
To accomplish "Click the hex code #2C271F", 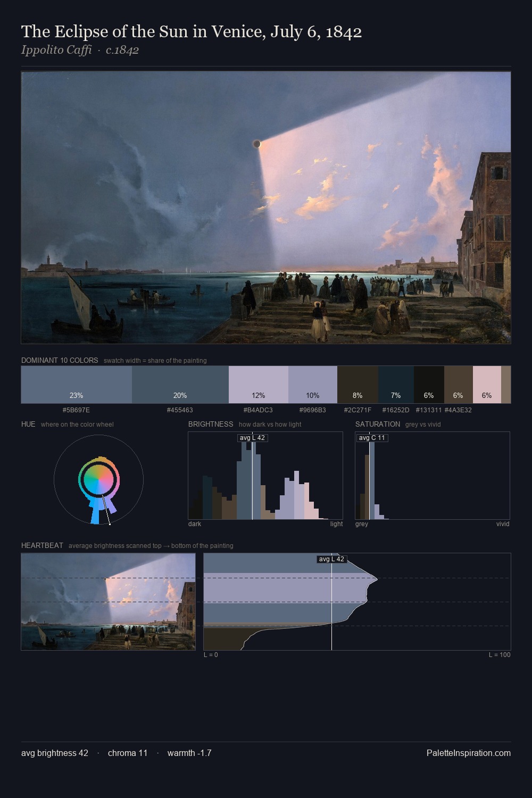I will [x=358, y=410].
